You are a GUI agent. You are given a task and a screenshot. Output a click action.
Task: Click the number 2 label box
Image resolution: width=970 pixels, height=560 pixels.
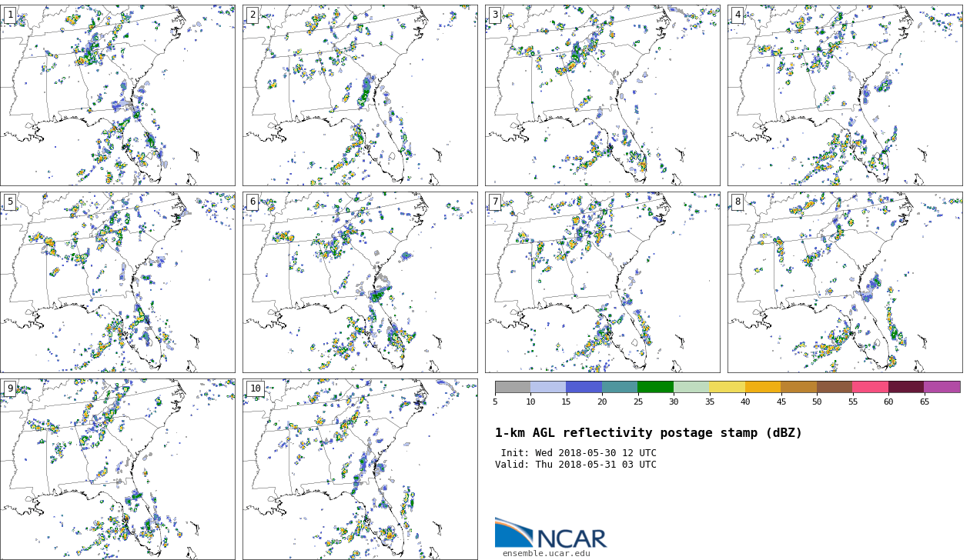click(253, 15)
